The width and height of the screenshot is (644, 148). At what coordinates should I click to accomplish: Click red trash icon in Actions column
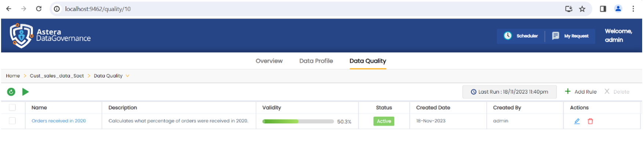point(590,121)
